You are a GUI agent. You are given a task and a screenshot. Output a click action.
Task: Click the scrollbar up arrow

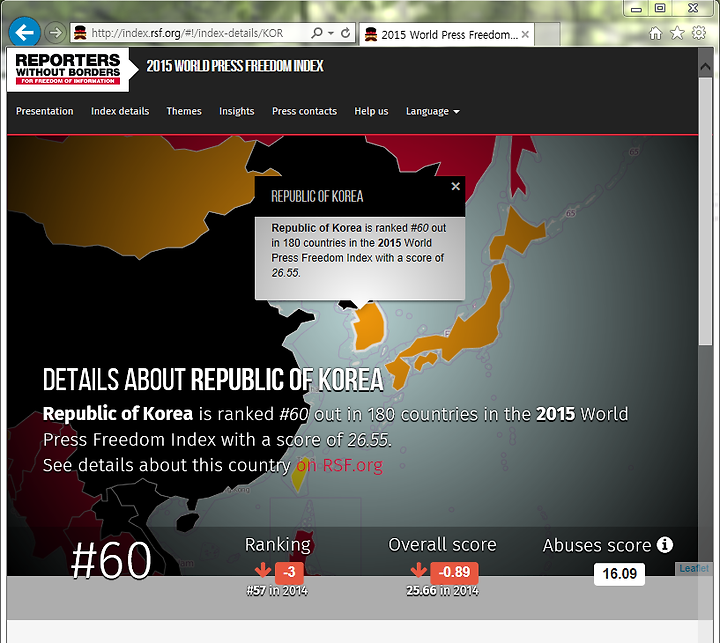pos(705,67)
